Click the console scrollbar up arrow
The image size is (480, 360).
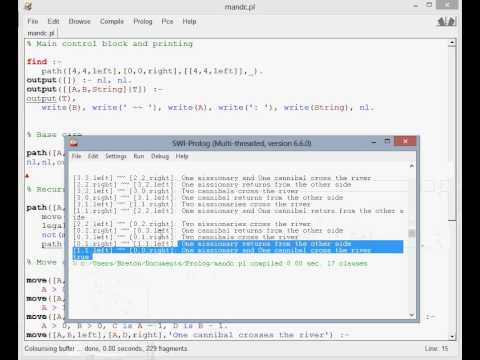tap(412, 166)
